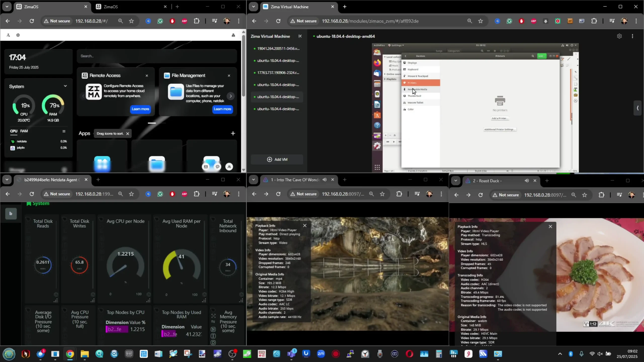Screen dimensions: 644x362
Task: Show hidden system tray icons
Action: (x=560, y=354)
